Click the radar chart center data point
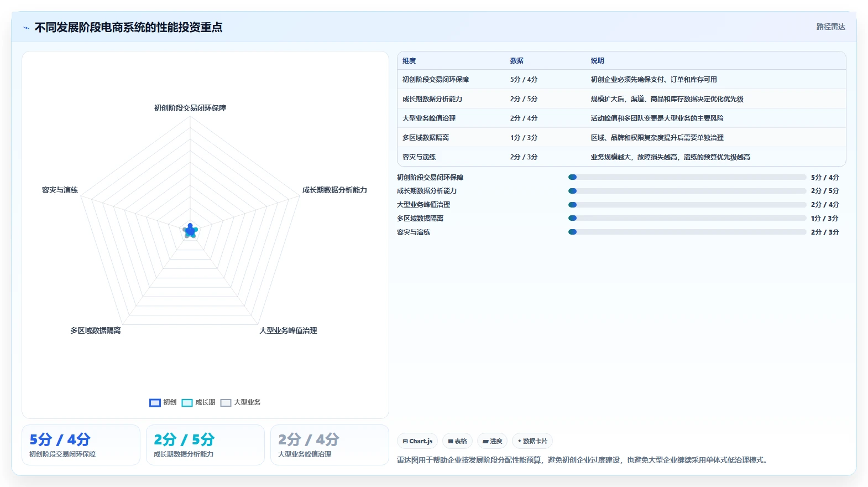Viewport: 868px width, 487px height. [190, 231]
